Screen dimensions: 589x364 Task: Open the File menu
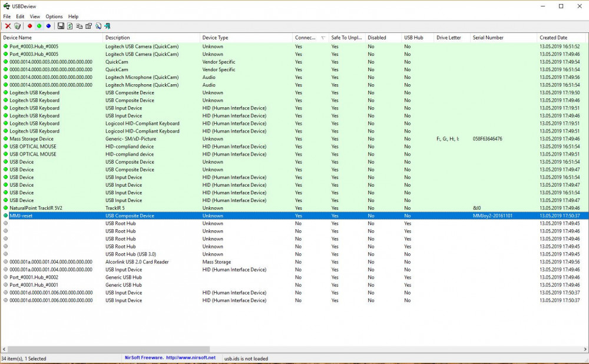pos(7,16)
